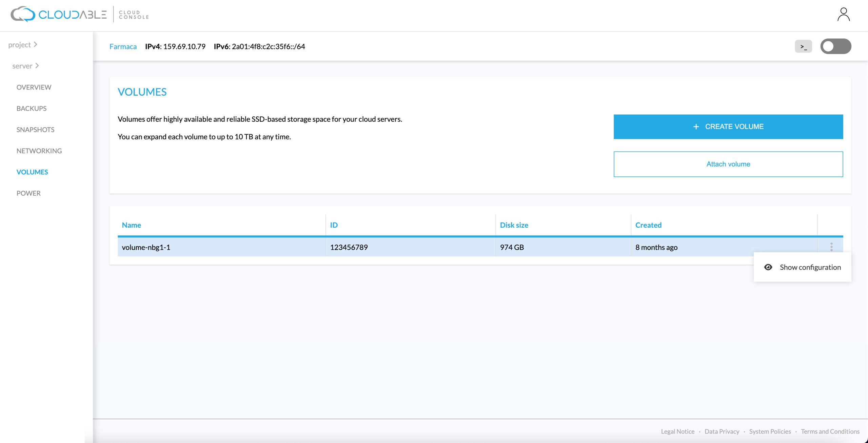The image size is (868, 443).
Task: Navigate to the Networking section
Action: coord(39,151)
